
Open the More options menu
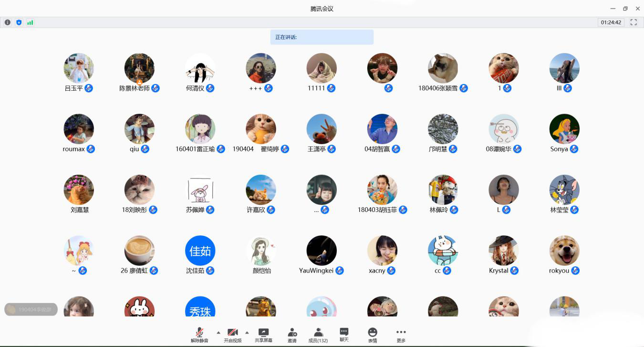(x=401, y=335)
